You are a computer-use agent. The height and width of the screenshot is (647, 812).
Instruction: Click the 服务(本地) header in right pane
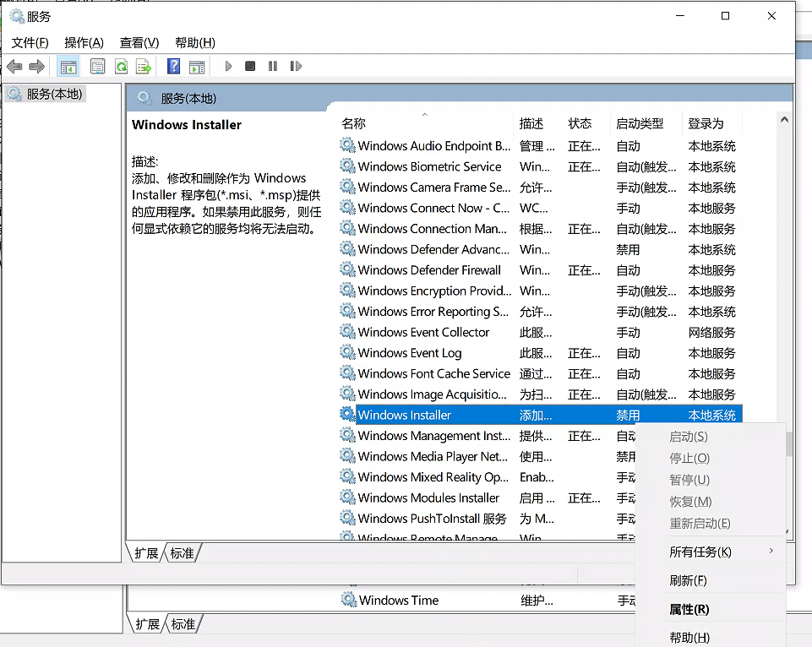tap(188, 98)
